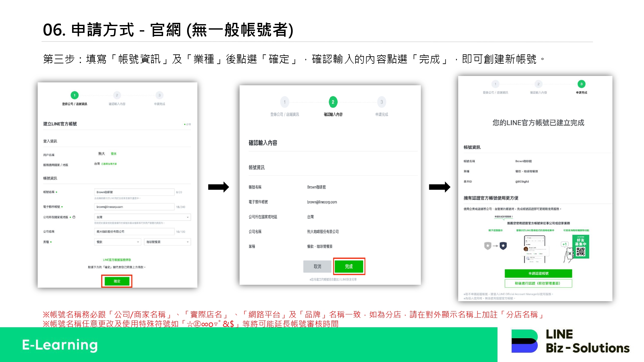Image resolution: width=644 pixels, height=362 pixels.
Task: Click the green step 2 circle in middle panel
Action: (x=333, y=102)
